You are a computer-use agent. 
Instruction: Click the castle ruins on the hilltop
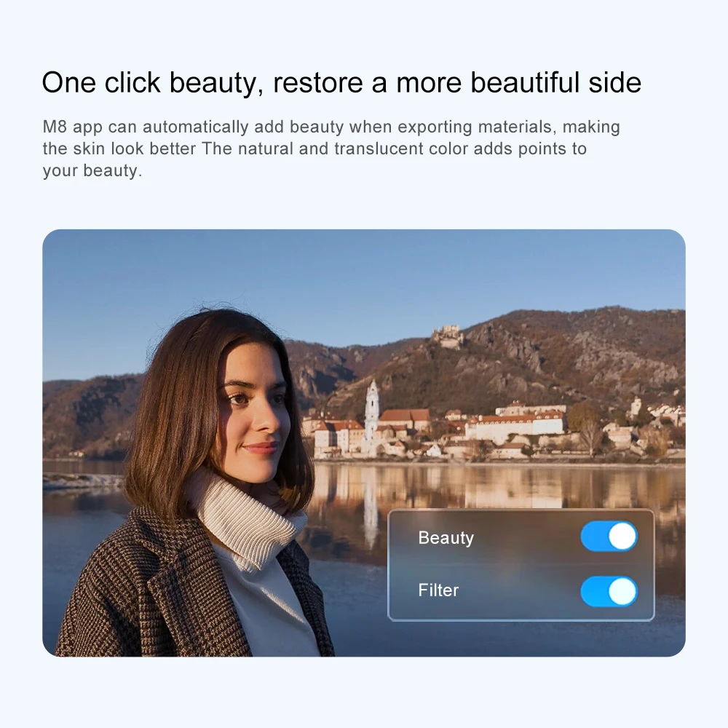click(x=447, y=335)
